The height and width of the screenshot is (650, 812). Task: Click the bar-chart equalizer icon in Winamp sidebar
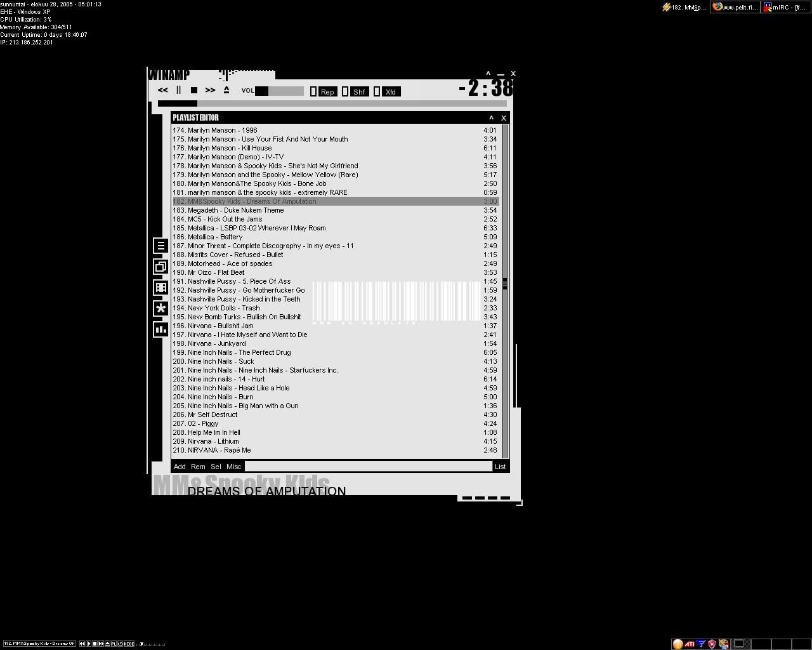(160, 329)
